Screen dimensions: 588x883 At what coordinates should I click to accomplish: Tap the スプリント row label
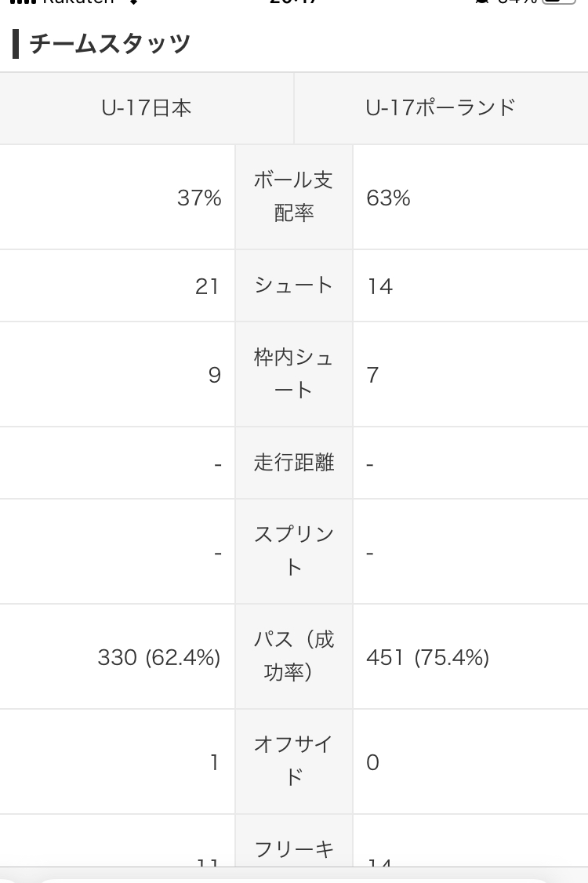293,551
